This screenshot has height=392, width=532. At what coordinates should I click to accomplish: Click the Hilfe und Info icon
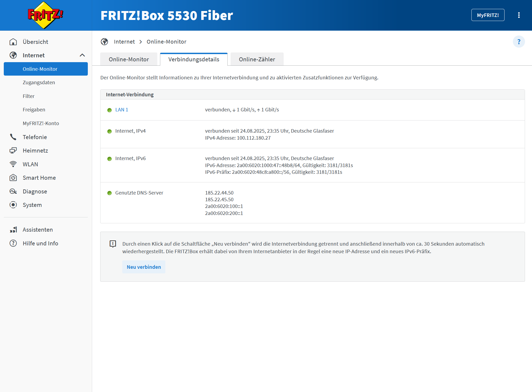click(13, 243)
